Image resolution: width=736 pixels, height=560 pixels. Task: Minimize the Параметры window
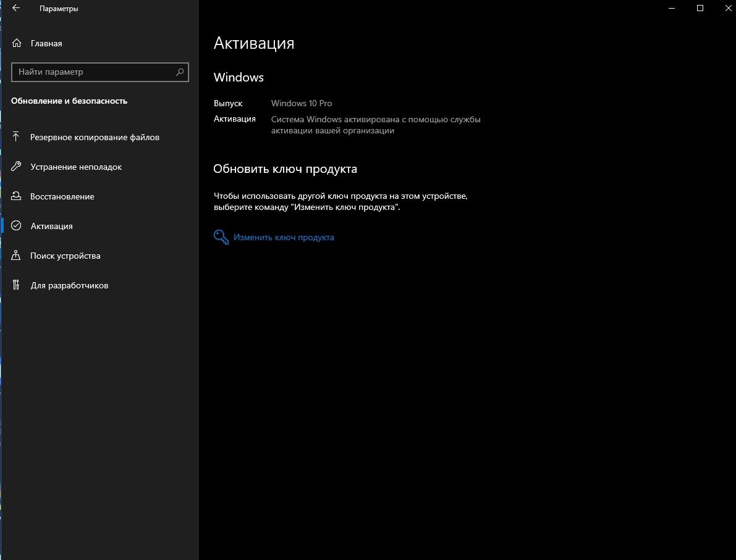tap(672, 9)
